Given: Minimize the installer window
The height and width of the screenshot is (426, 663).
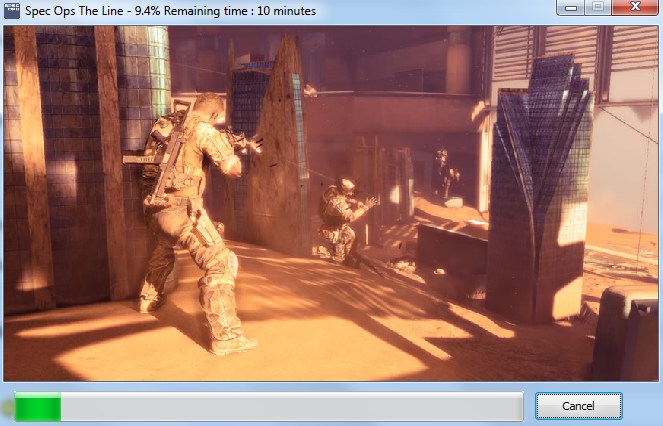Looking at the screenshot, I should [x=571, y=7].
